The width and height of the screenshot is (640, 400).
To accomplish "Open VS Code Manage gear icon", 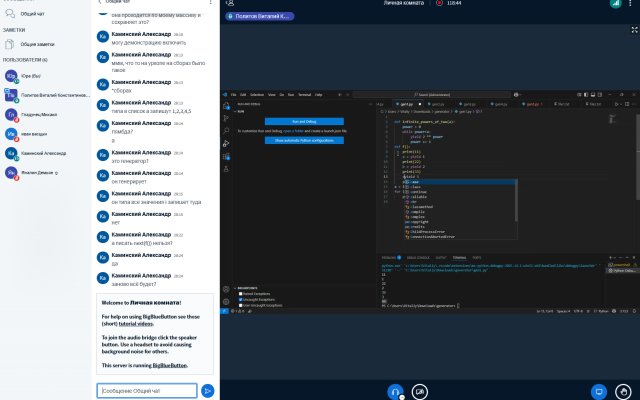I will (226, 302).
